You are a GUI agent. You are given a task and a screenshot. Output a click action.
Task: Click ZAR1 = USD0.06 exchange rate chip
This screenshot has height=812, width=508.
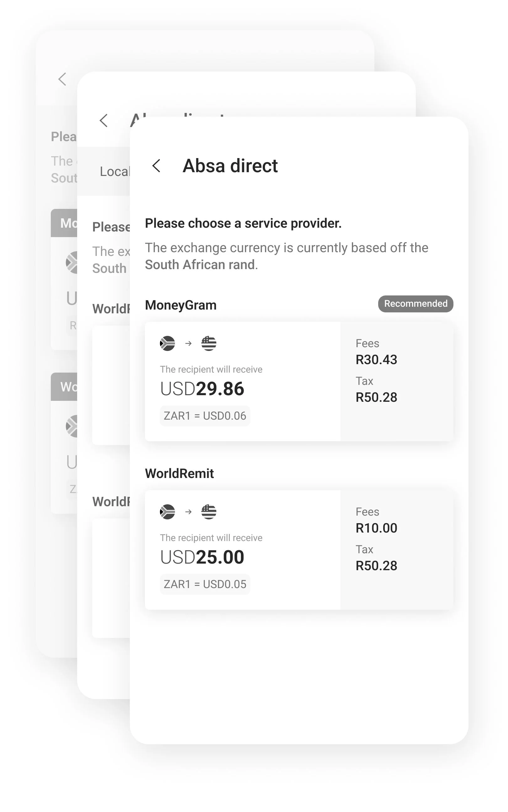[205, 416]
